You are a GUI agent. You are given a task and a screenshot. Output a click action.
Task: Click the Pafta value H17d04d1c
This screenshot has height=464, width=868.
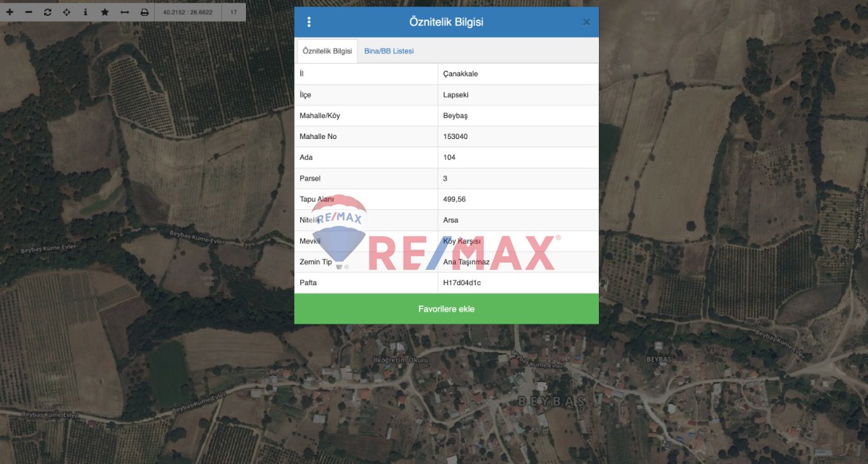pyautogui.click(x=461, y=283)
